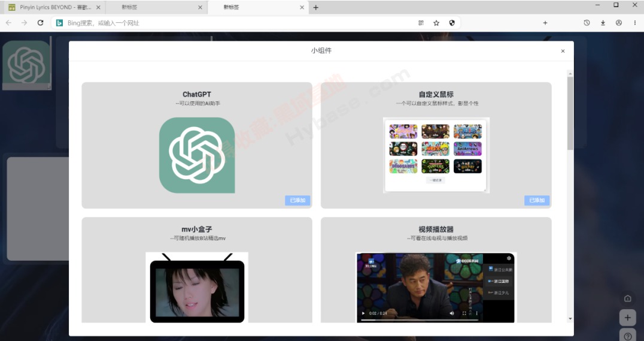Close the active third 新标签 tab

[302, 7]
